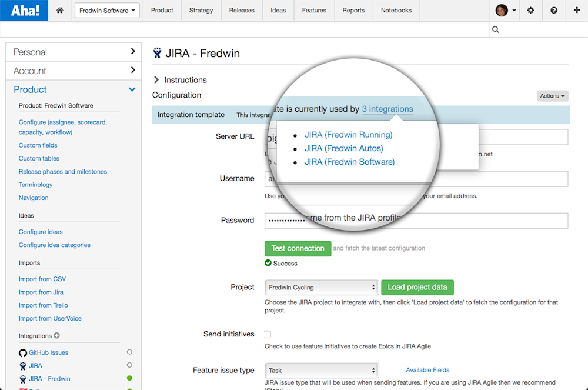Click the search magnifier icon

coord(495,29)
